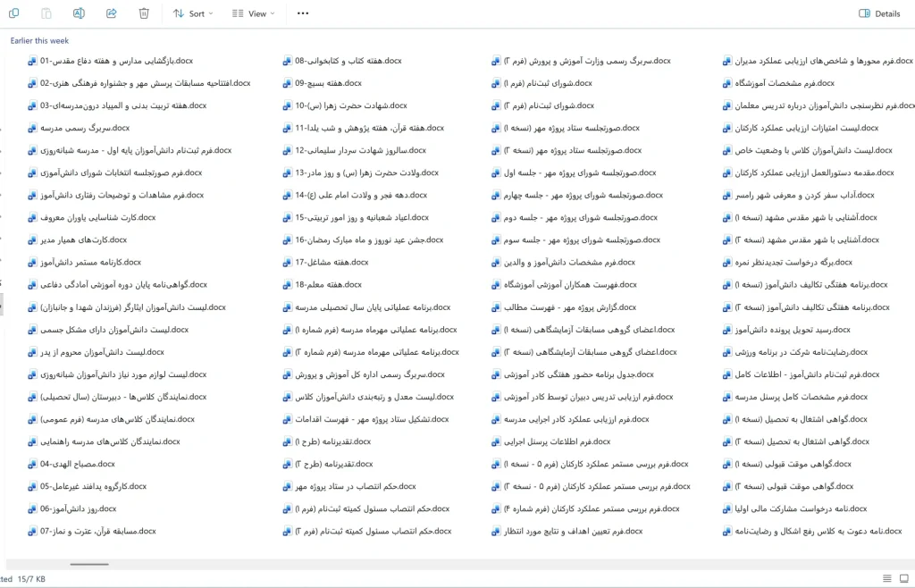Click the Word icon beside 'برگه درخواست تجدیدنظر نمره.docx'

click(x=727, y=263)
